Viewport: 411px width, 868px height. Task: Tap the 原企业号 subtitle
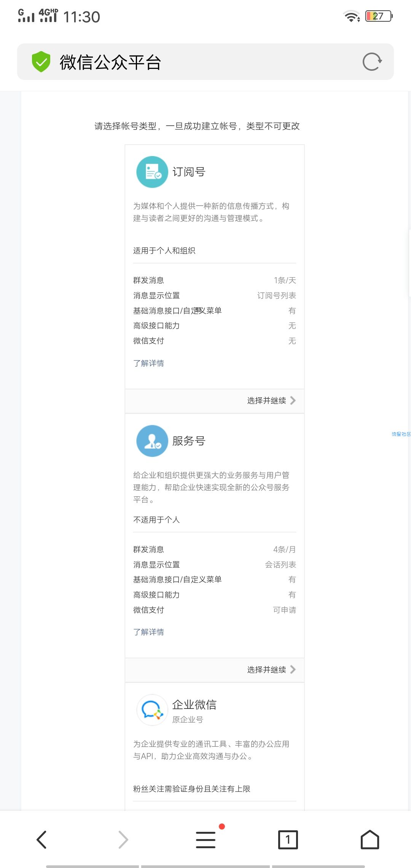tap(188, 720)
